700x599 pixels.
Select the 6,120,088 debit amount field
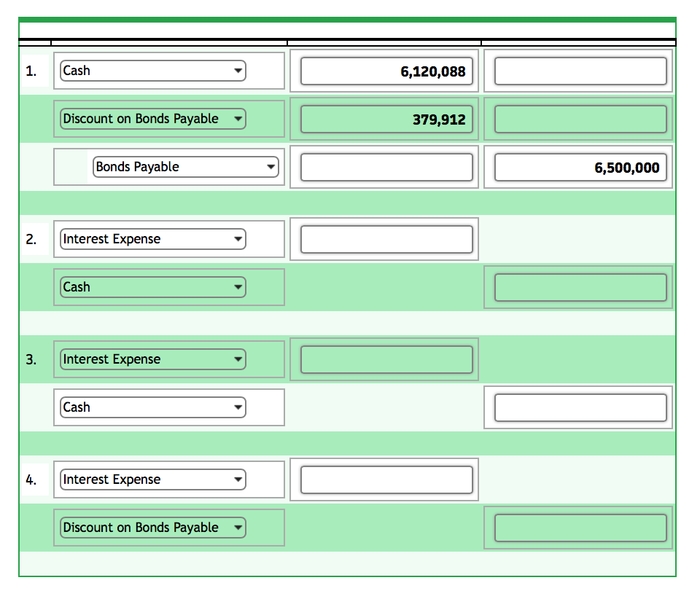386,71
